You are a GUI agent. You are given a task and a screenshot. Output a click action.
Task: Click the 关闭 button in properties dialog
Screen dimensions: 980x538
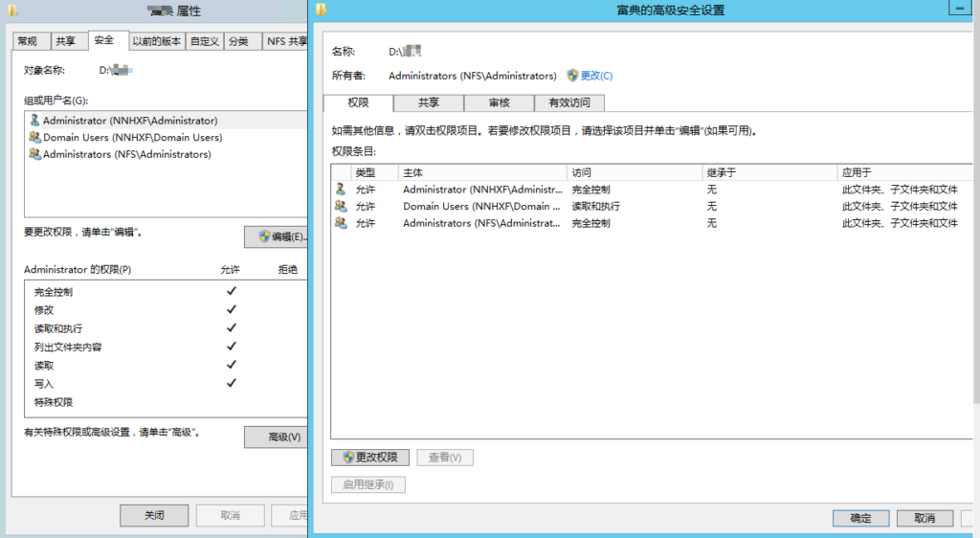[154, 515]
